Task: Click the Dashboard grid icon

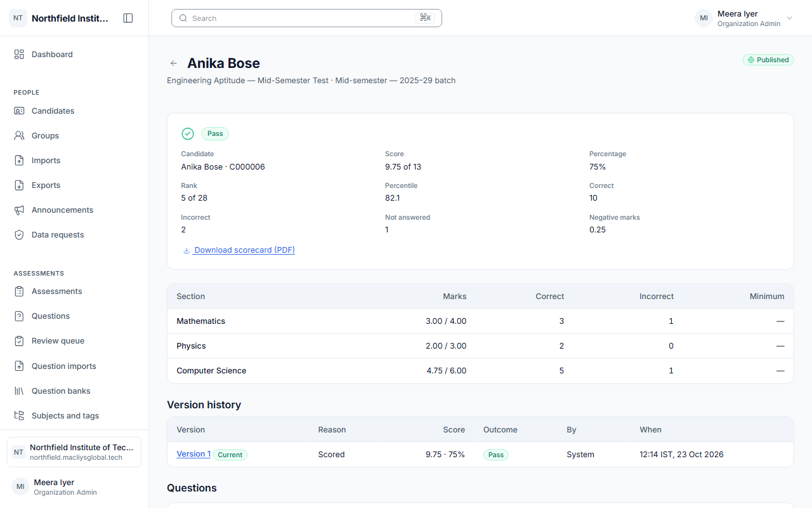Action: point(19,55)
